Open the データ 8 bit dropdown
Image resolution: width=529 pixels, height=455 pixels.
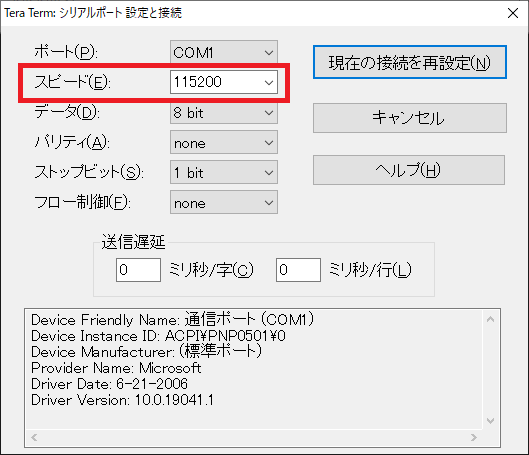tap(224, 112)
